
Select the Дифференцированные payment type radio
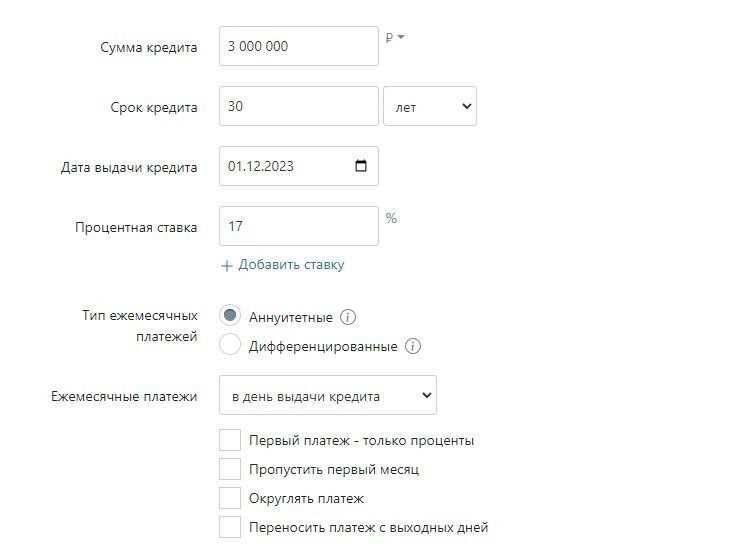point(230,345)
